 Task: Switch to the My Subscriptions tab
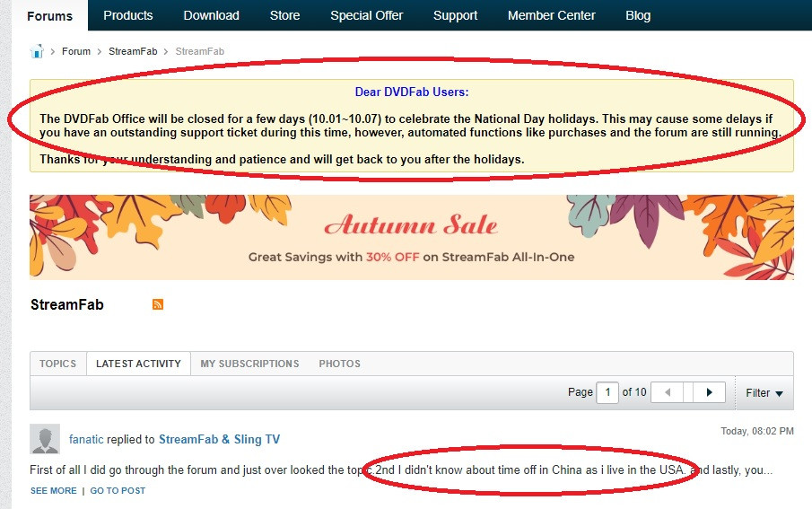point(249,364)
